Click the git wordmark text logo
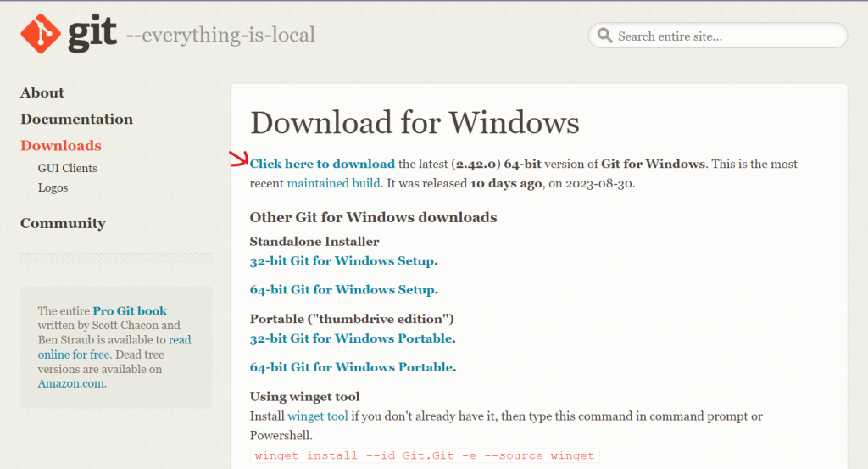 [92, 33]
